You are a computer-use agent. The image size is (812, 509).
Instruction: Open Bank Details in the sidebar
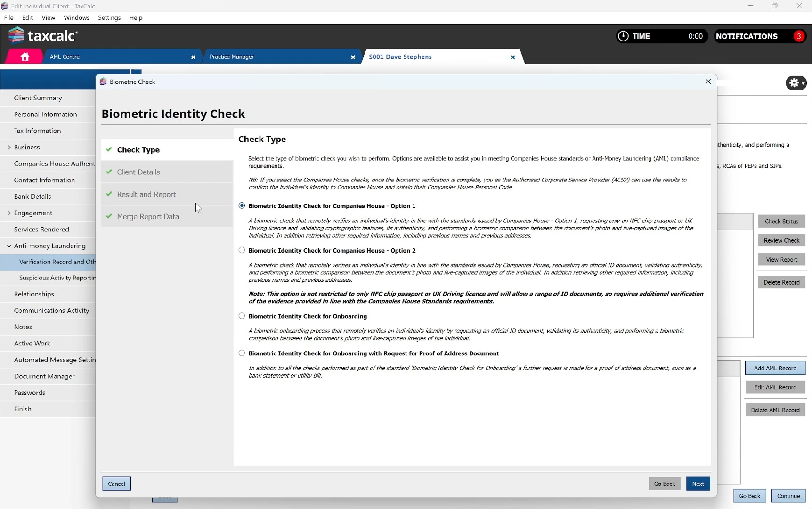[x=48, y=197]
